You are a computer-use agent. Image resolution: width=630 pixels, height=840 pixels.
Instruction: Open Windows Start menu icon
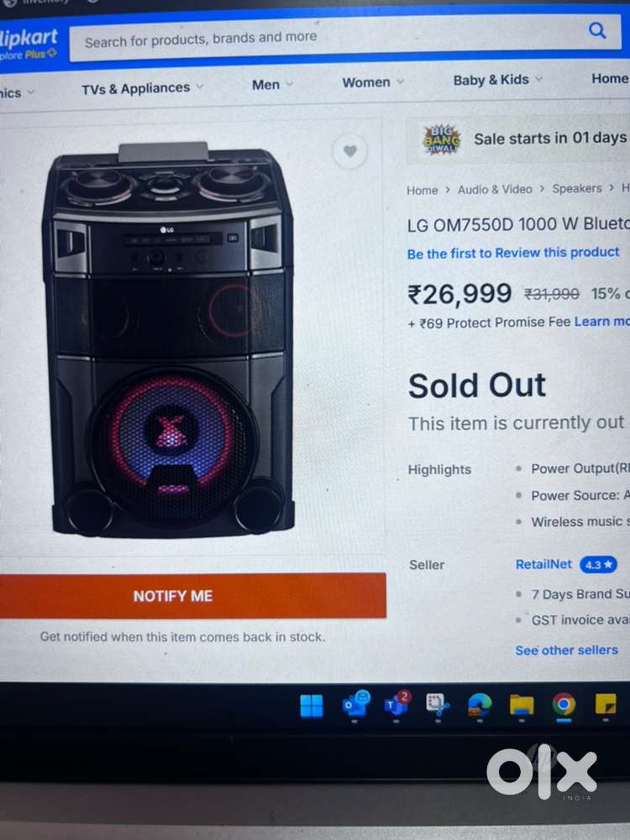click(312, 706)
